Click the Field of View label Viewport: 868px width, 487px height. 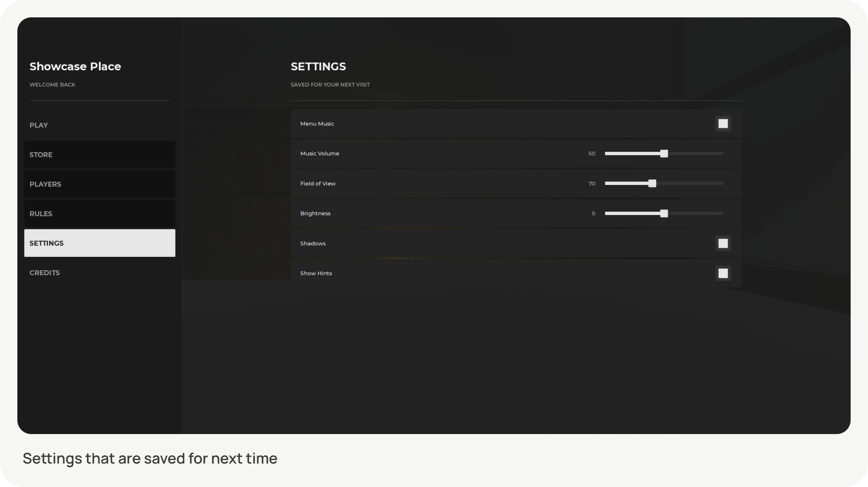318,184
